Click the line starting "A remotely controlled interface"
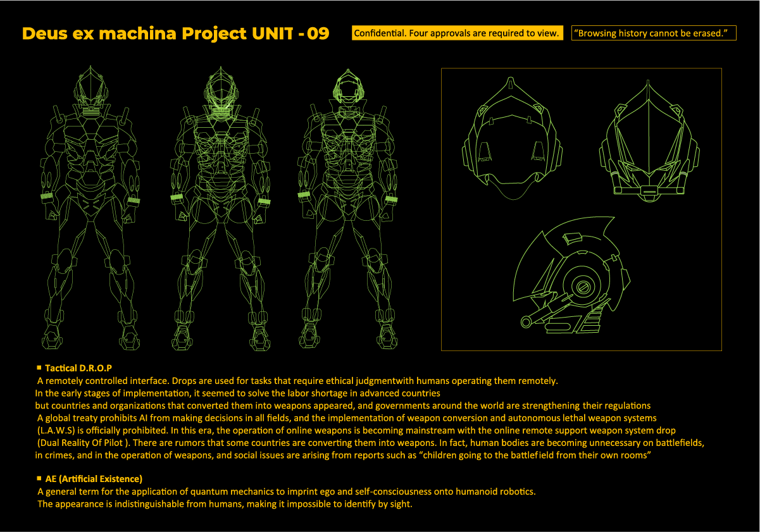Image resolution: width=760 pixels, height=532 pixels. [297, 381]
